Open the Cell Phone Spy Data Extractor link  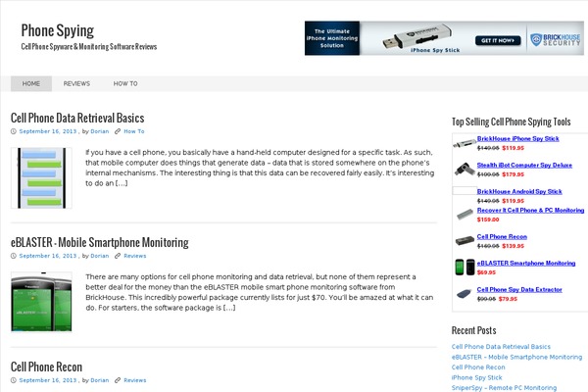tap(519, 290)
